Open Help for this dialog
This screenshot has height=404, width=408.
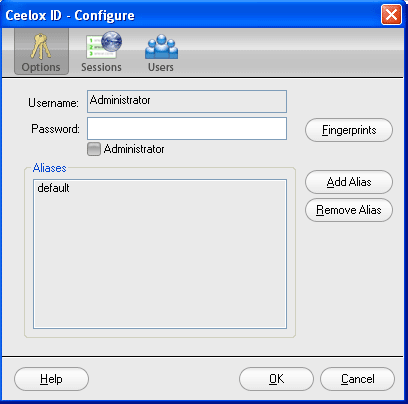pyautogui.click(x=51, y=379)
